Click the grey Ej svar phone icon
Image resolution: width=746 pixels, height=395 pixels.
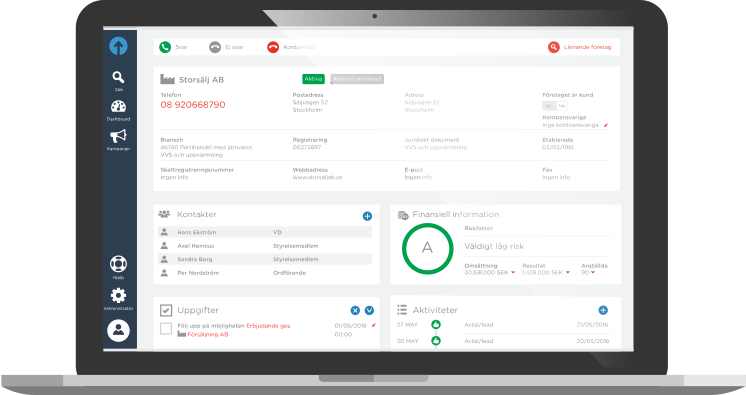[215, 47]
